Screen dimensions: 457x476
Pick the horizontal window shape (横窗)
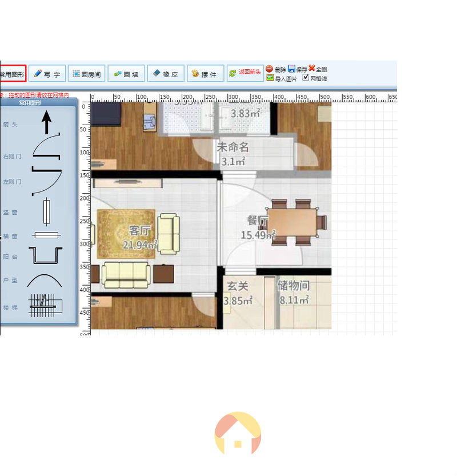click(x=46, y=235)
